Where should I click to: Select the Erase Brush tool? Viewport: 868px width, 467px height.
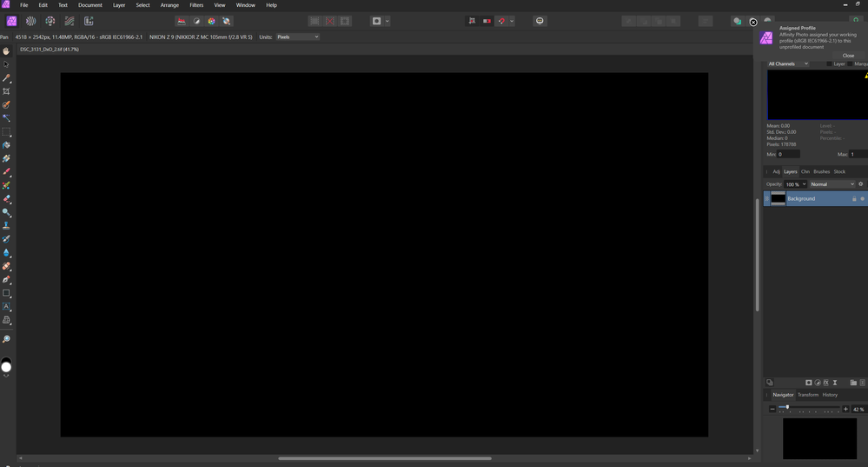tap(7, 199)
